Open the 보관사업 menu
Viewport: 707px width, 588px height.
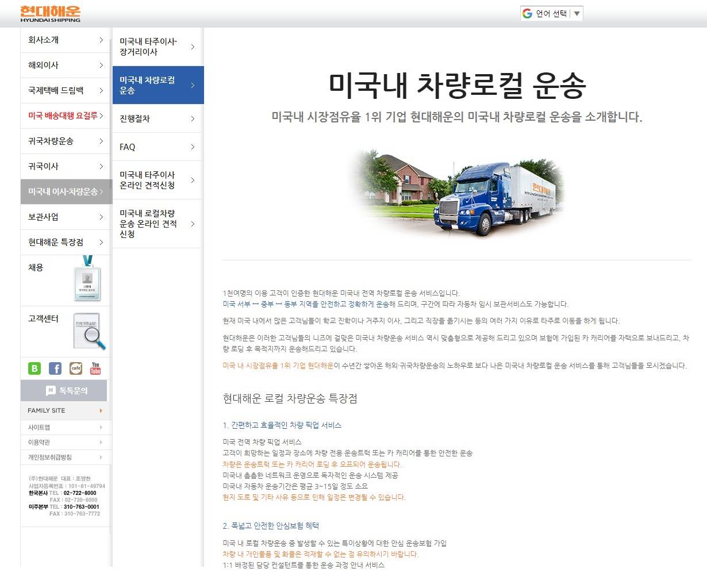66,217
